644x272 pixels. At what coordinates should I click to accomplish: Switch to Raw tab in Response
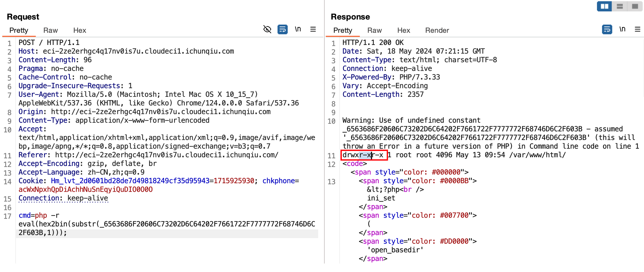(375, 30)
